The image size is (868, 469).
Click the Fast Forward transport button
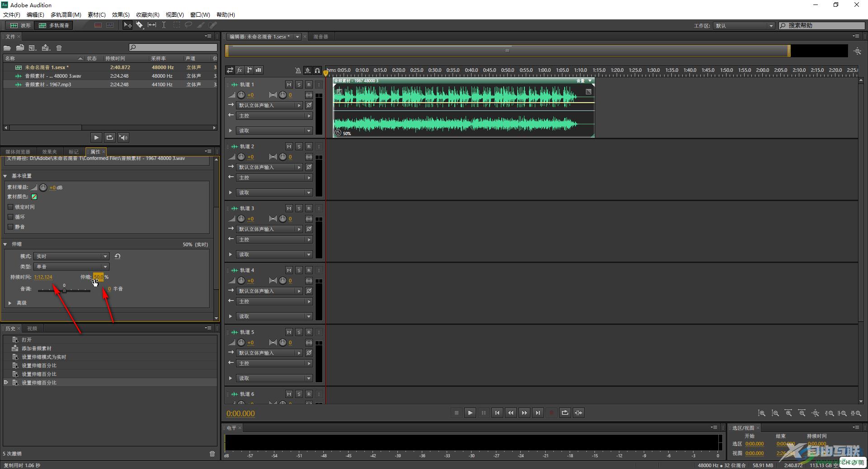click(524, 413)
